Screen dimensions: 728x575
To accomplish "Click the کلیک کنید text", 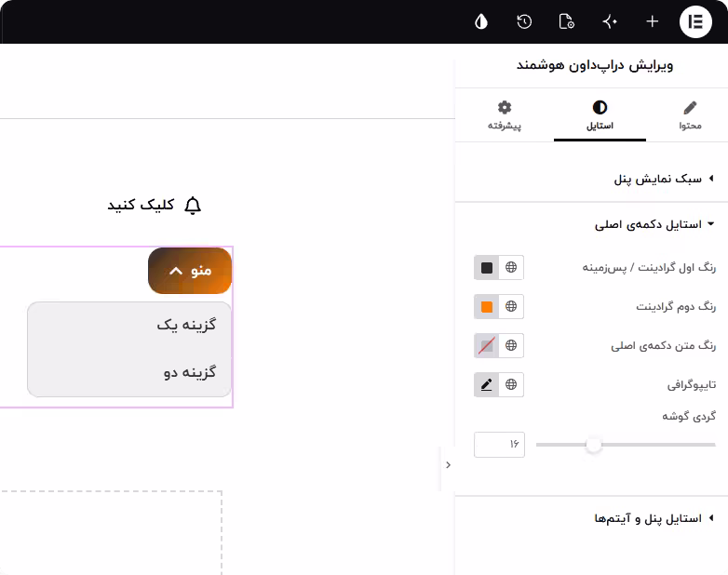I will [x=141, y=205].
